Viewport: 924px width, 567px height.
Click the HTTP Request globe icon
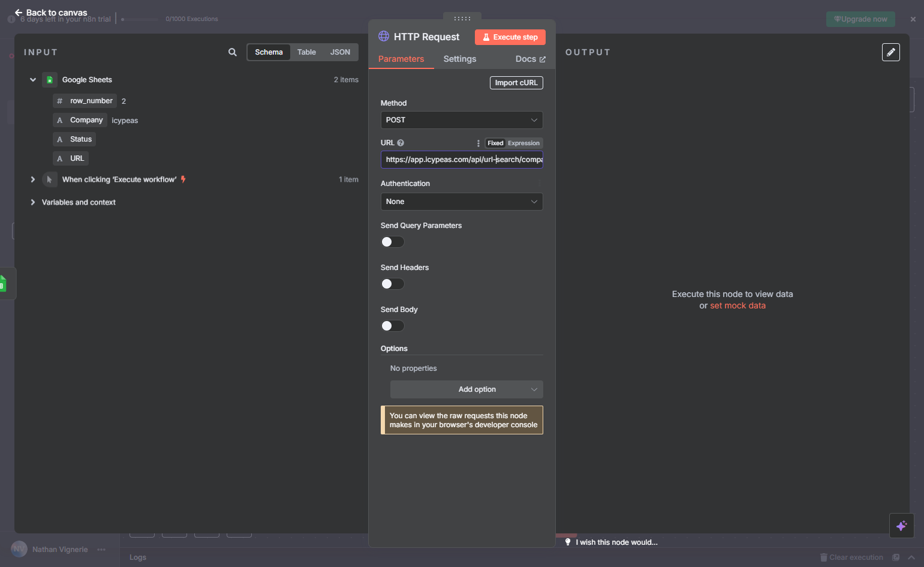pyautogui.click(x=384, y=36)
